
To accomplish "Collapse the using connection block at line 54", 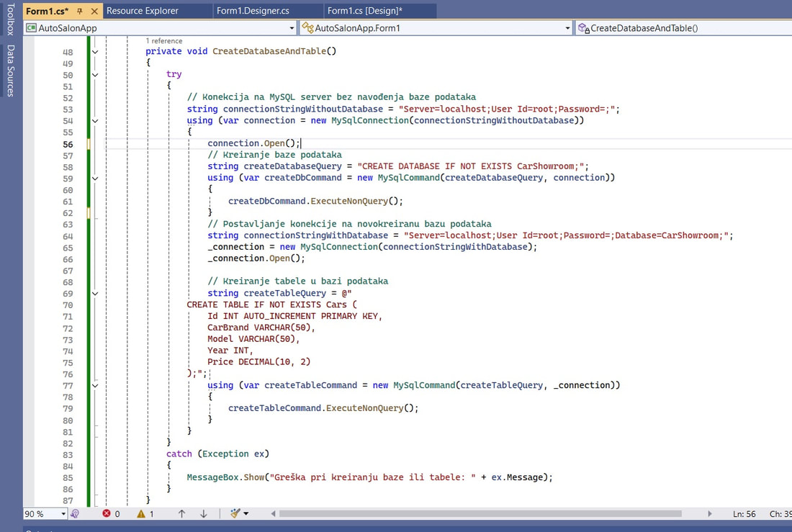I will (x=95, y=121).
